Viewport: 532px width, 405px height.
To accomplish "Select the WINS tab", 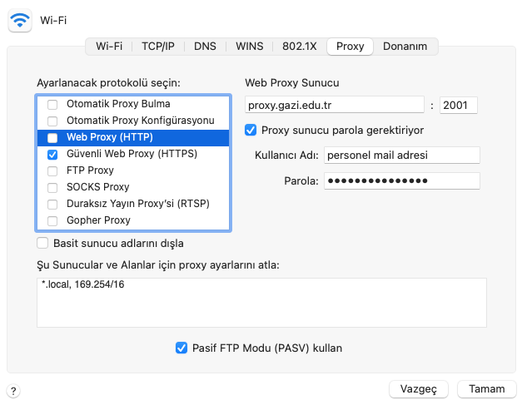I will click(x=250, y=46).
